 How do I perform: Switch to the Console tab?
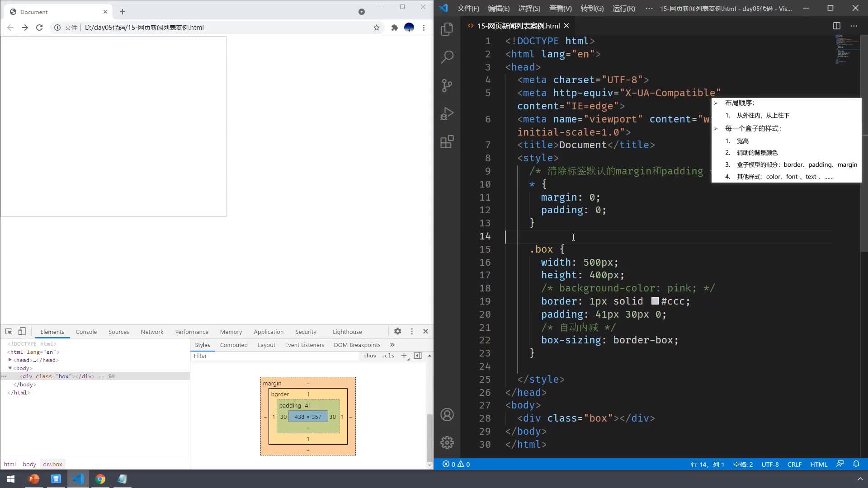[86, 332]
